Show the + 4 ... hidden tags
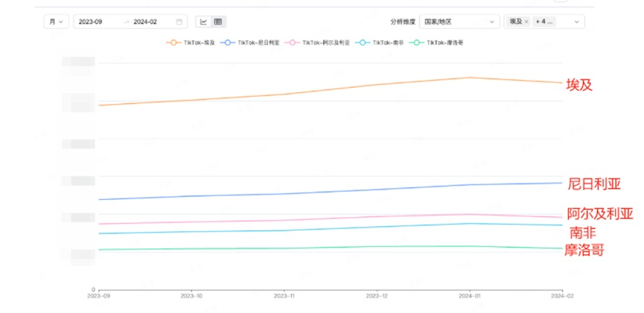 click(544, 22)
